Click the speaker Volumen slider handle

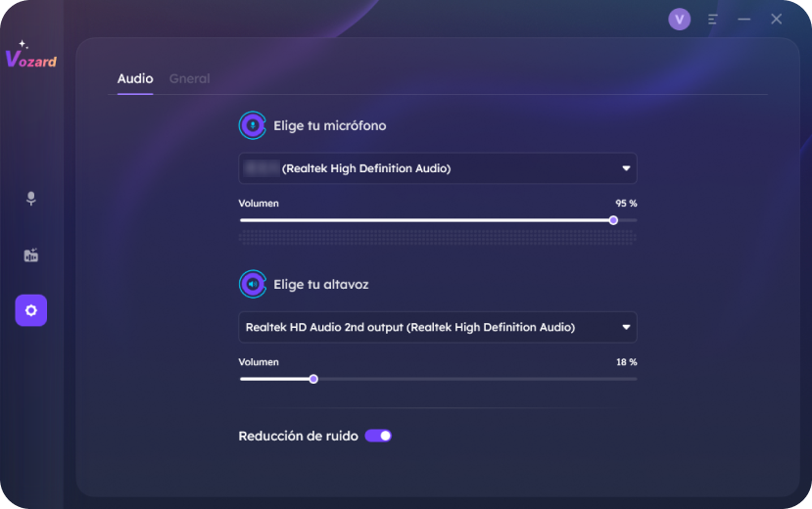(x=313, y=379)
